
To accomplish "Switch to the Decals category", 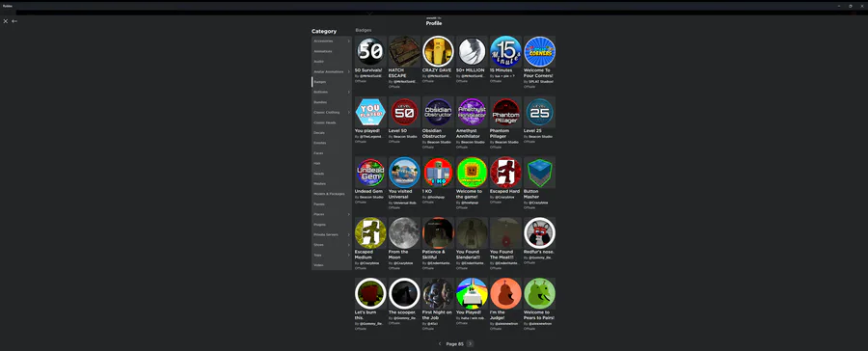I will click(332, 133).
